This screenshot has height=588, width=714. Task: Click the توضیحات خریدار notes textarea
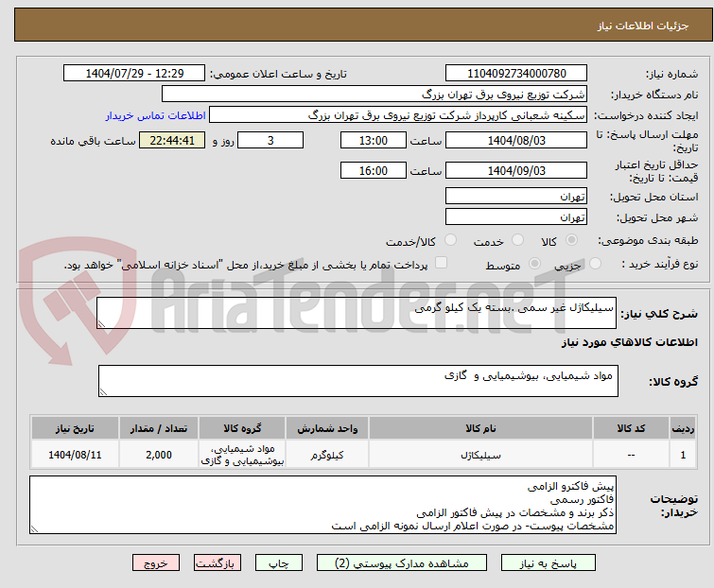pos(322,505)
